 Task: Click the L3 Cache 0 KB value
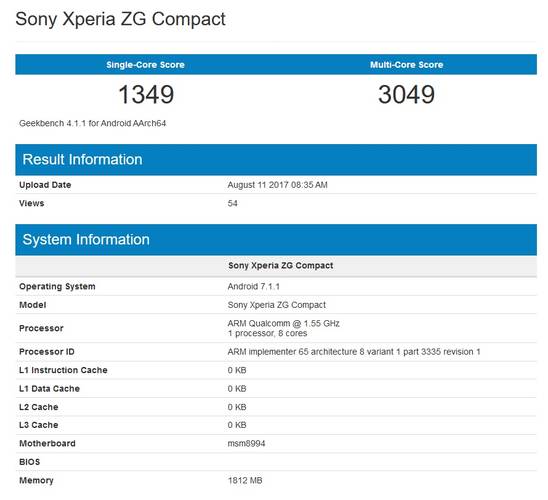pyautogui.click(x=237, y=425)
